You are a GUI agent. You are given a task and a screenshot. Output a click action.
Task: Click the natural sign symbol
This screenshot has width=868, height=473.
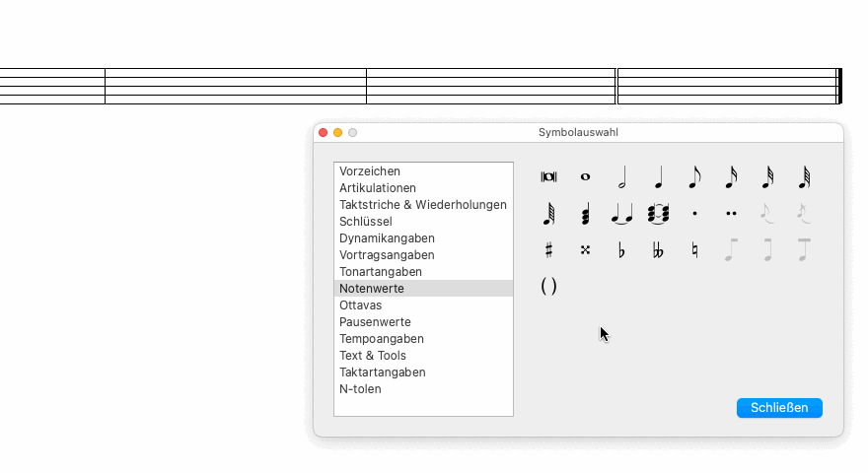[694, 250]
